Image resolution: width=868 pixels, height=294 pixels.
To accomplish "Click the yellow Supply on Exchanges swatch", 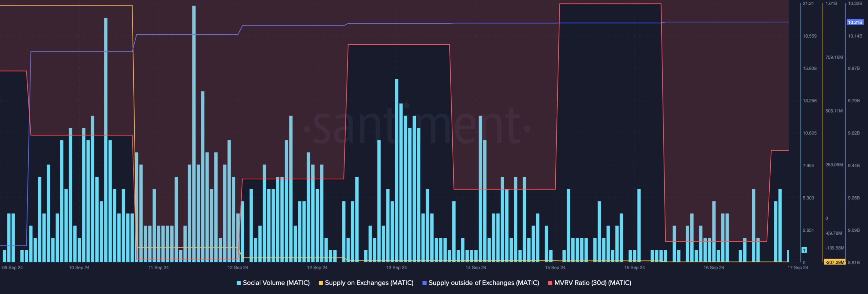I will [321, 283].
